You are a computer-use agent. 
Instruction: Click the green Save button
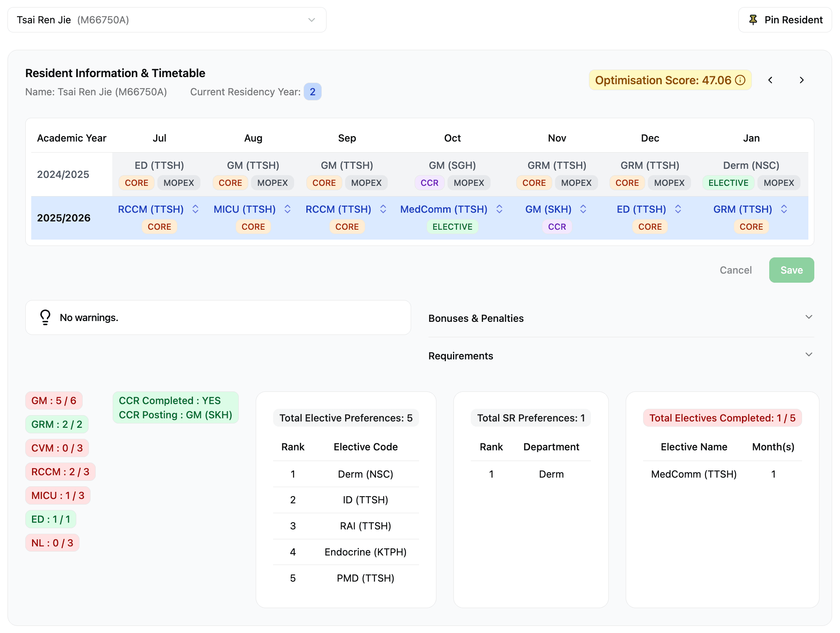[x=791, y=270]
